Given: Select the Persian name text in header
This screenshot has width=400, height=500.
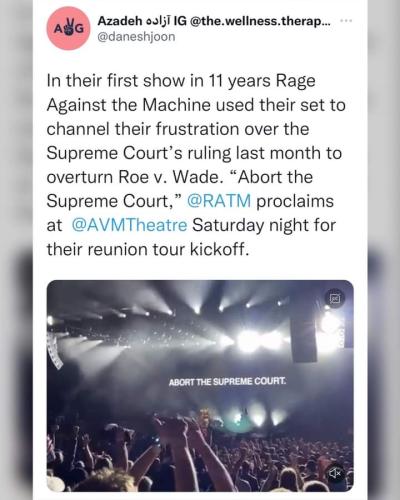Looking at the screenshot, I should coord(159,21).
